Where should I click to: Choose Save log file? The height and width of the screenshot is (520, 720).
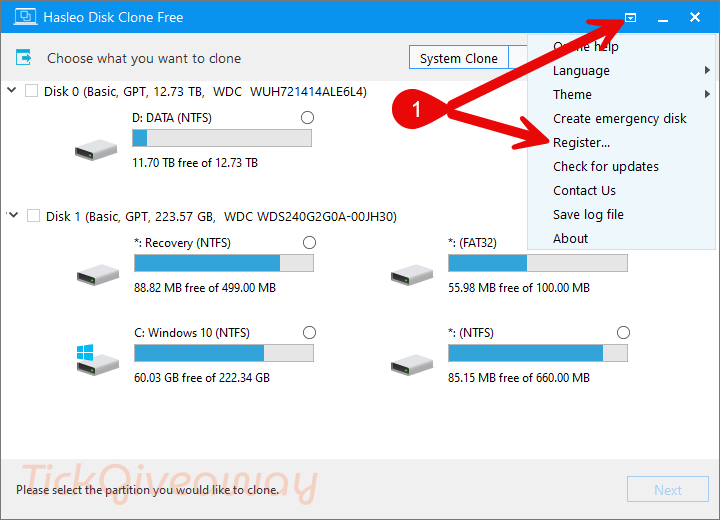click(x=622, y=215)
